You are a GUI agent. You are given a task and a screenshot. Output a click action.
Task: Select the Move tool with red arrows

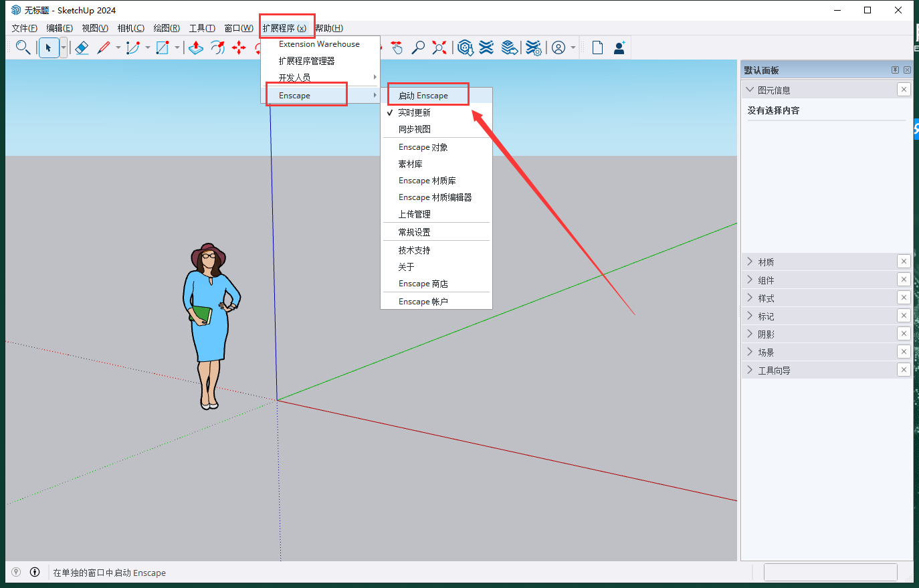239,47
